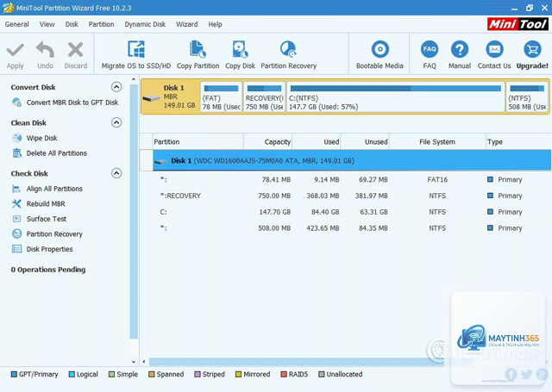Screen dimensions: 552x392
Task: Run Surface Test from the sidebar
Action: 46,219
